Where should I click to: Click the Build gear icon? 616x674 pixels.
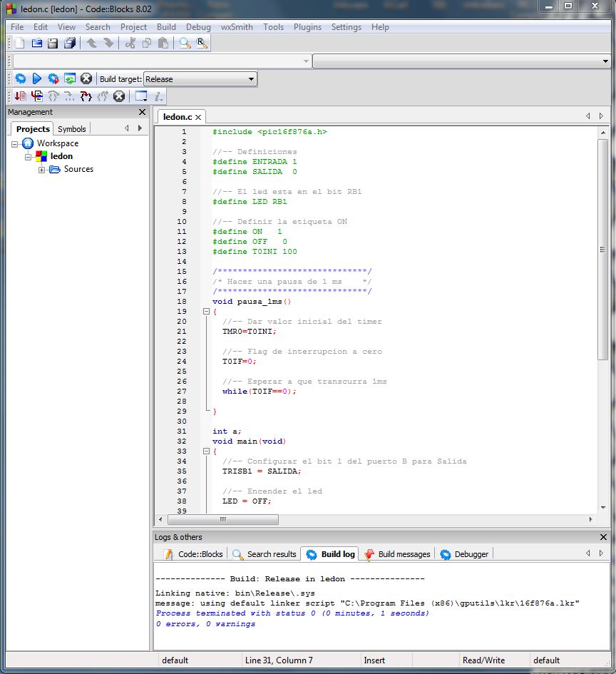21,79
